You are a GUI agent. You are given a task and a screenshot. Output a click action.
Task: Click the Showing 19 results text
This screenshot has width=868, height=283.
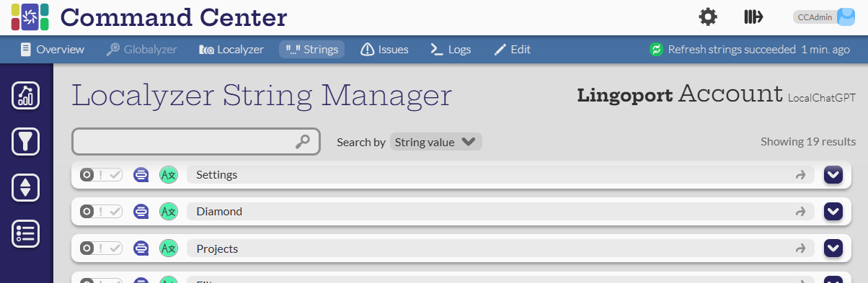point(808,142)
